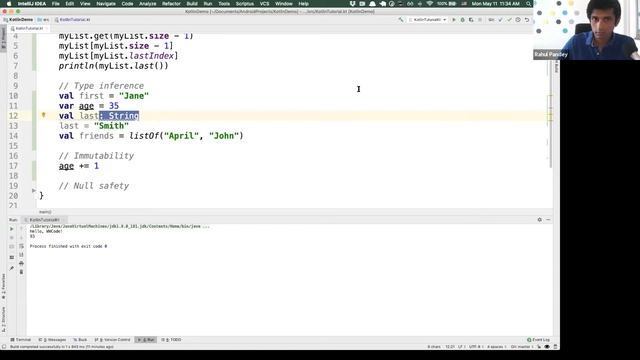The width and height of the screenshot is (640, 360).
Task: Select the KotlinTutorial.kt editor tab
Action: (x=29, y=29)
